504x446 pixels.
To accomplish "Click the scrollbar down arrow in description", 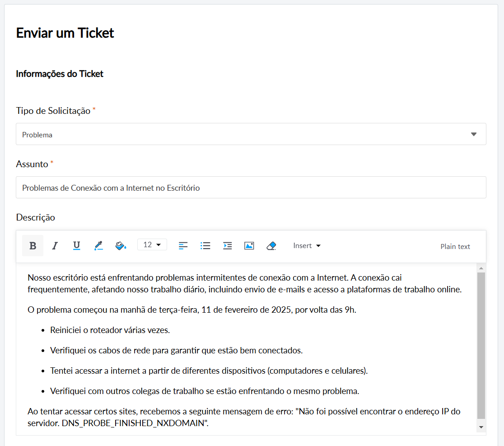I will click(x=481, y=427).
